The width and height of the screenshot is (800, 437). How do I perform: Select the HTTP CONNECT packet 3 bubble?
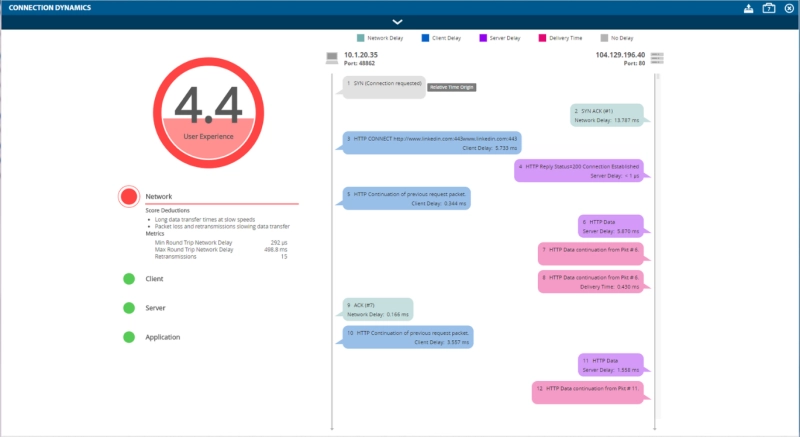point(432,142)
